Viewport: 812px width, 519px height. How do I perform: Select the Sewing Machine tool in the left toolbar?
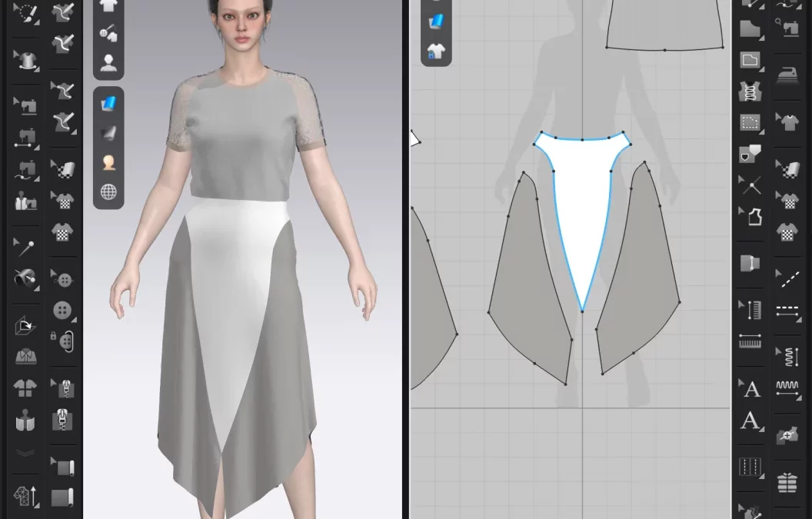[25, 105]
